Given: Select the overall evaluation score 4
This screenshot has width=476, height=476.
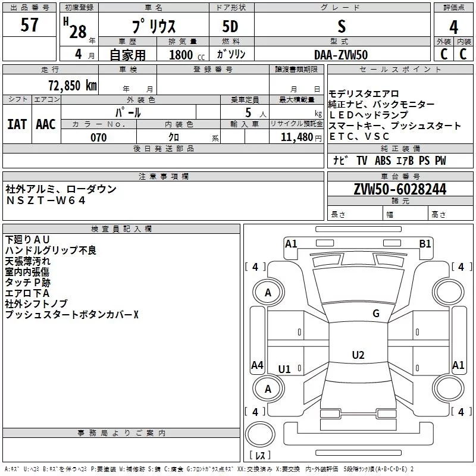Looking at the screenshot, I should tap(453, 27).
